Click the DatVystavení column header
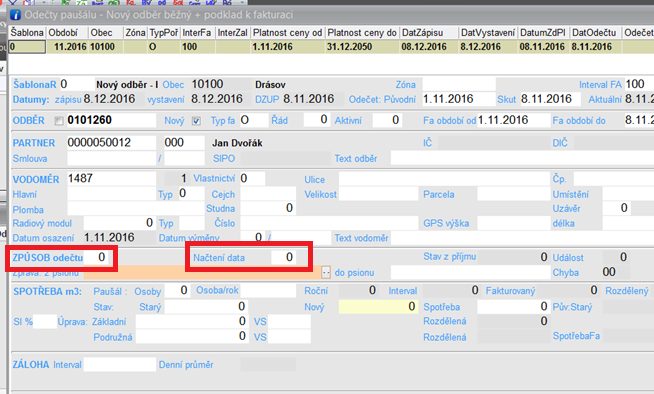Screen dimensions: 654x394 click(x=488, y=33)
